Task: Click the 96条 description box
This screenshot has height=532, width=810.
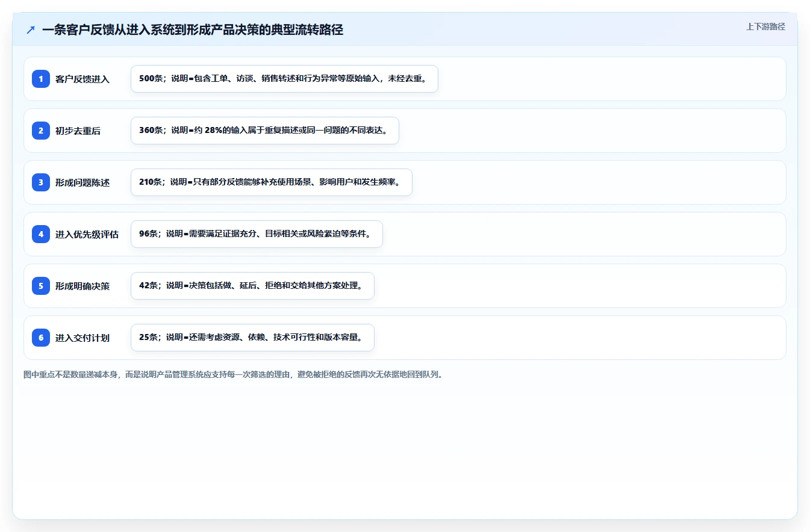Action: (x=257, y=234)
